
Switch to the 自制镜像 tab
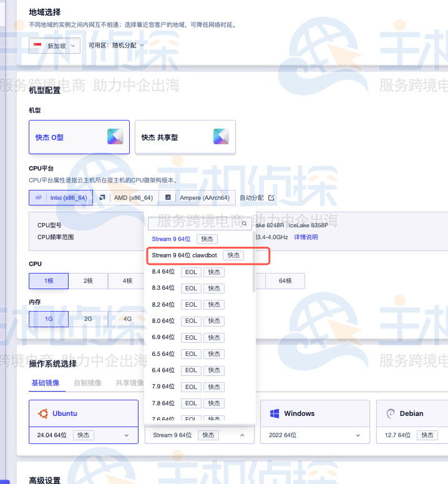[87, 383]
